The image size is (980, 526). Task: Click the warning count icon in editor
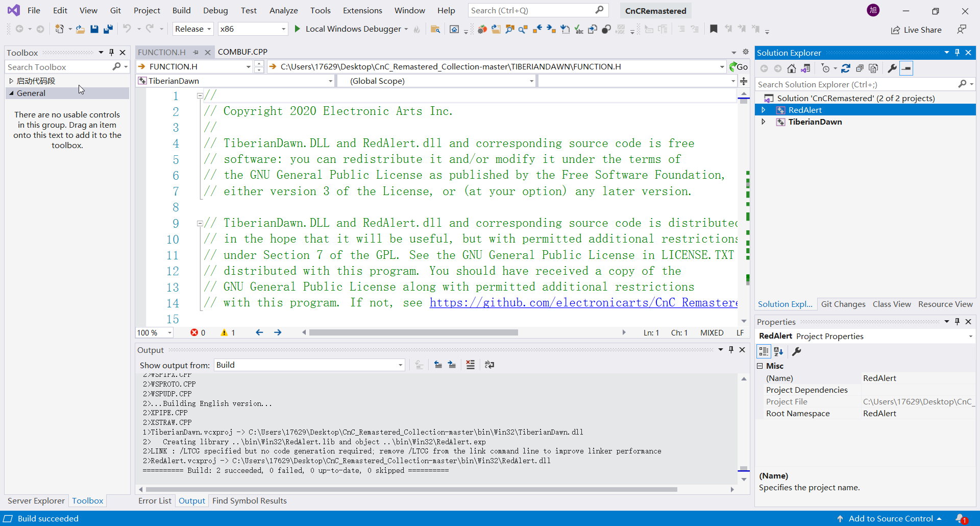tap(224, 332)
